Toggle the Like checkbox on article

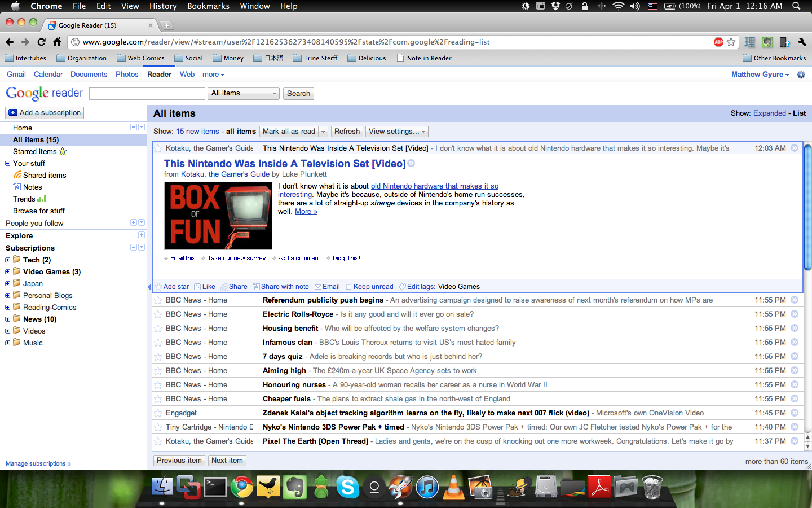[197, 287]
